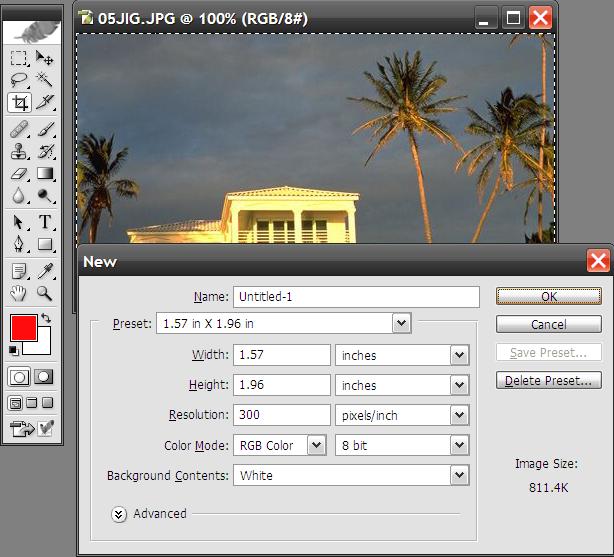614x557 pixels.
Task: Select the Slice tool
Action: coord(45,103)
